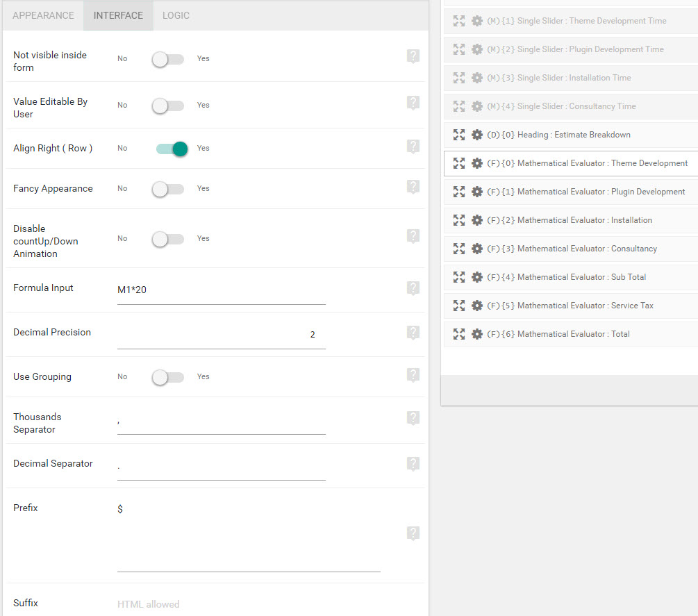Enable the Use Grouping toggle

167,377
